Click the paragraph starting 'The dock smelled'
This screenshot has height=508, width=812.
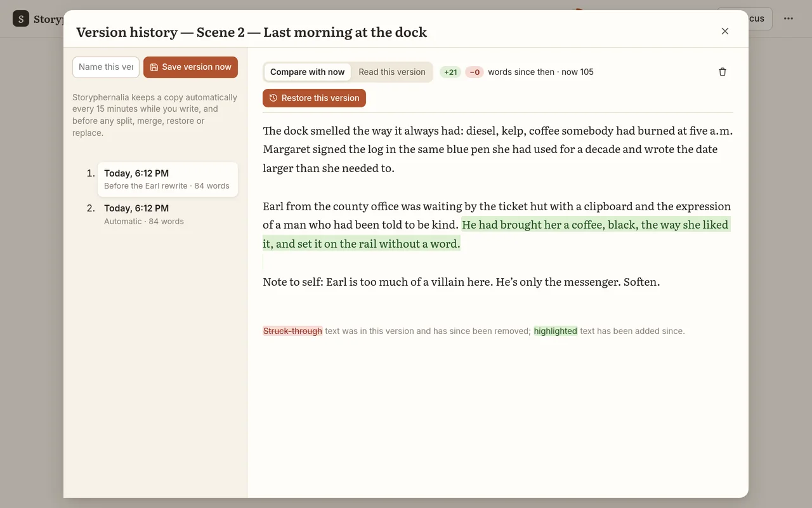click(x=498, y=149)
